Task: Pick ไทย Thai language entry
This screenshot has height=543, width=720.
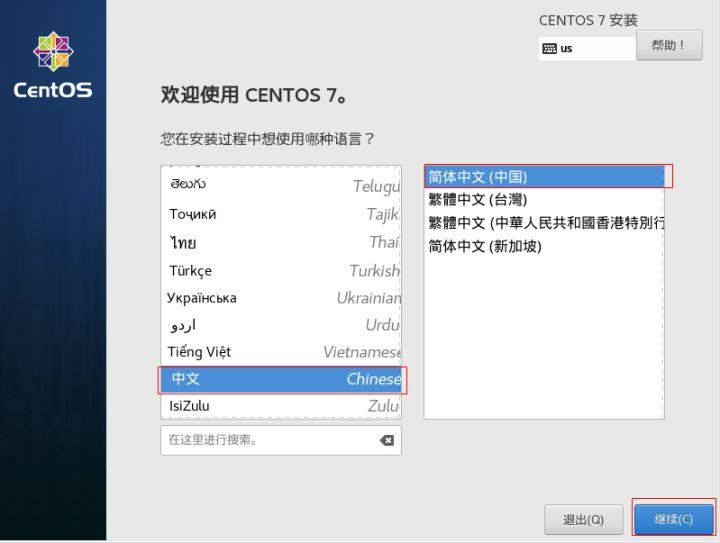Action: [x=280, y=242]
